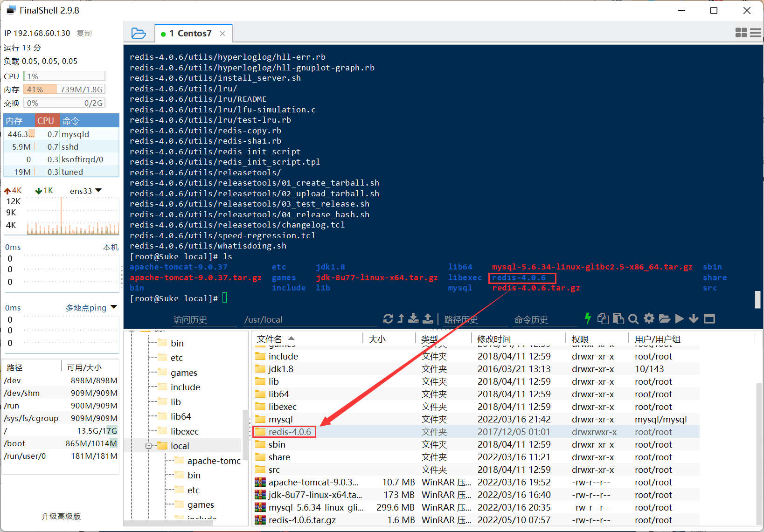Sort files by 类型 column header

coord(443,339)
